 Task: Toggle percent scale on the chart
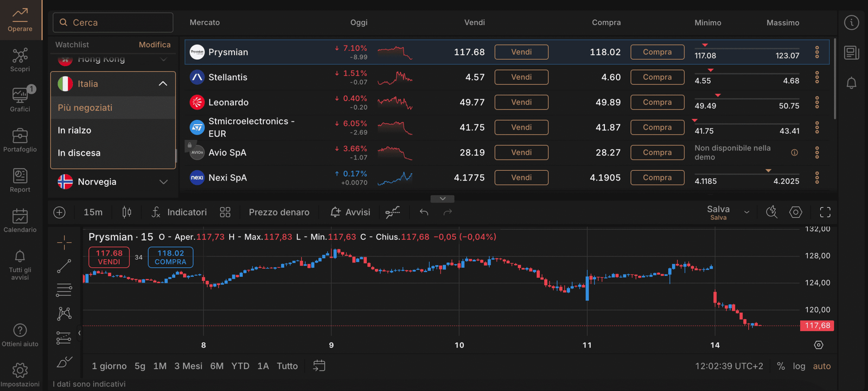point(781,366)
